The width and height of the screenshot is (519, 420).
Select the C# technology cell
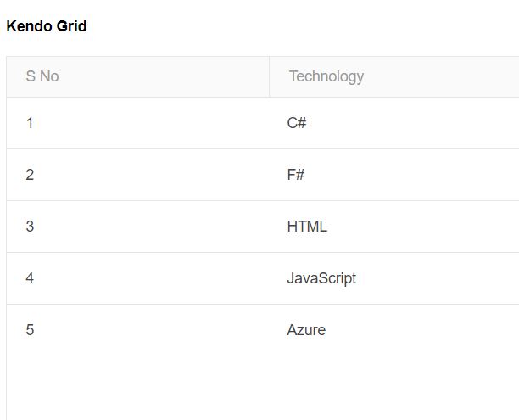[x=394, y=123]
